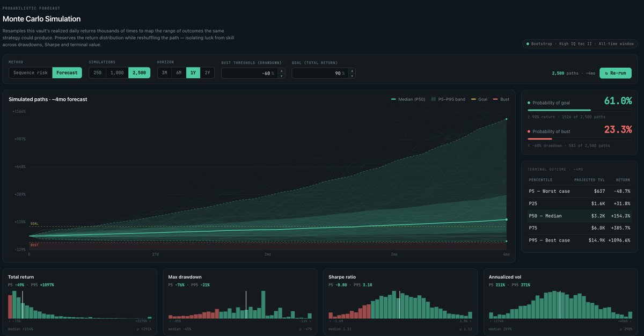The height and width of the screenshot is (336, 644).
Task: Toggle the Bust legend item
Action: 501,99
